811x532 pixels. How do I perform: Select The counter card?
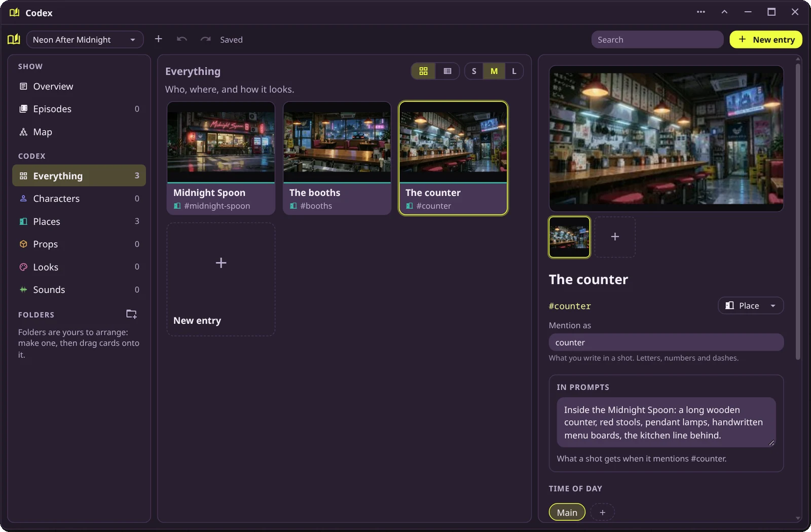point(453,158)
